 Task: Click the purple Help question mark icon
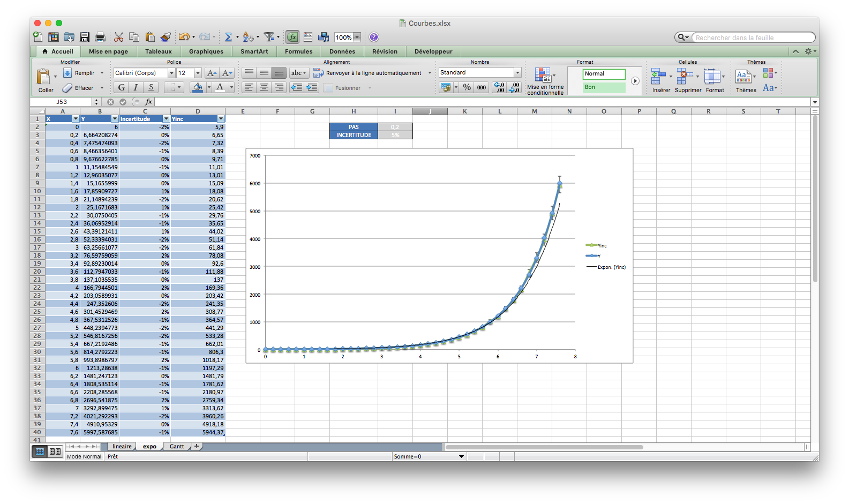374,37
